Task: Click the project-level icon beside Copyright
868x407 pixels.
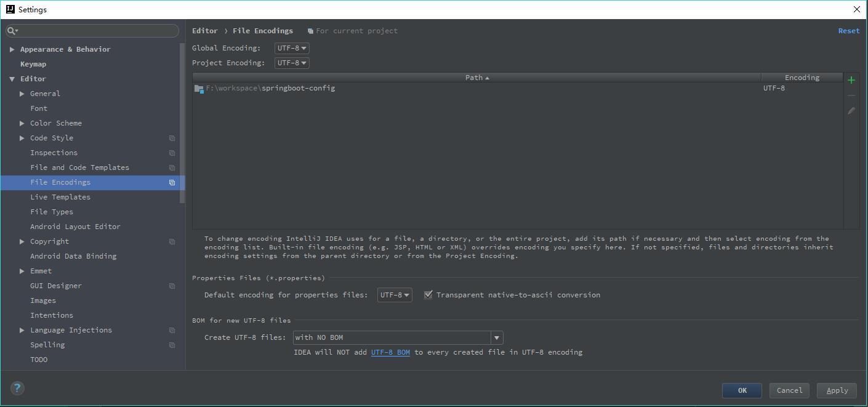Action: coord(172,242)
